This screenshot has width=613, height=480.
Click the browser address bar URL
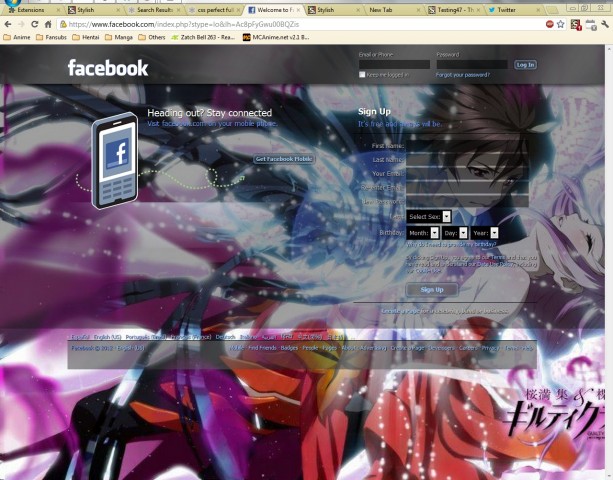click(184, 24)
